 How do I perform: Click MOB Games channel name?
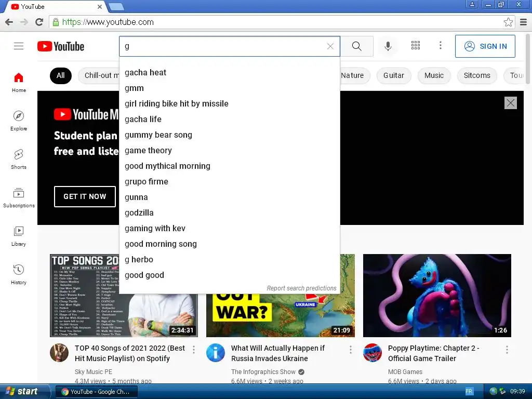[405, 372]
